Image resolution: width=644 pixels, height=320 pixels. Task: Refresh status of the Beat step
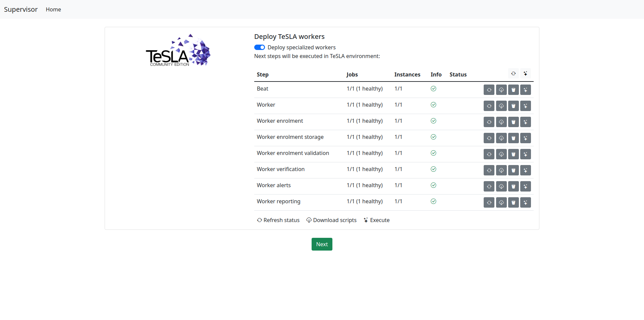point(489,90)
